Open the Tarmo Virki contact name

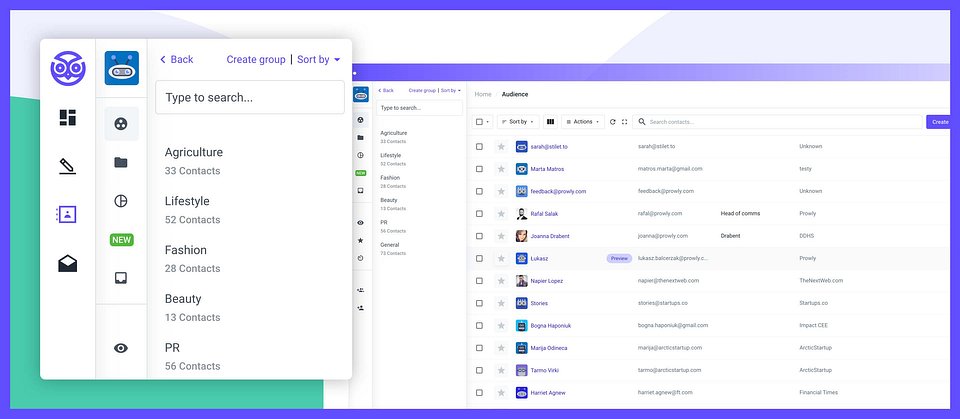click(x=545, y=370)
